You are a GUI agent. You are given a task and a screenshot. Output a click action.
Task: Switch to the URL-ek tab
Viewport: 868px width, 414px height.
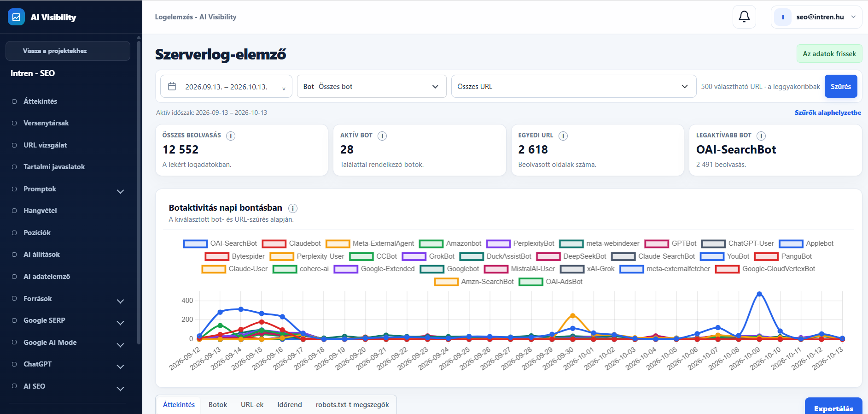coord(252,405)
